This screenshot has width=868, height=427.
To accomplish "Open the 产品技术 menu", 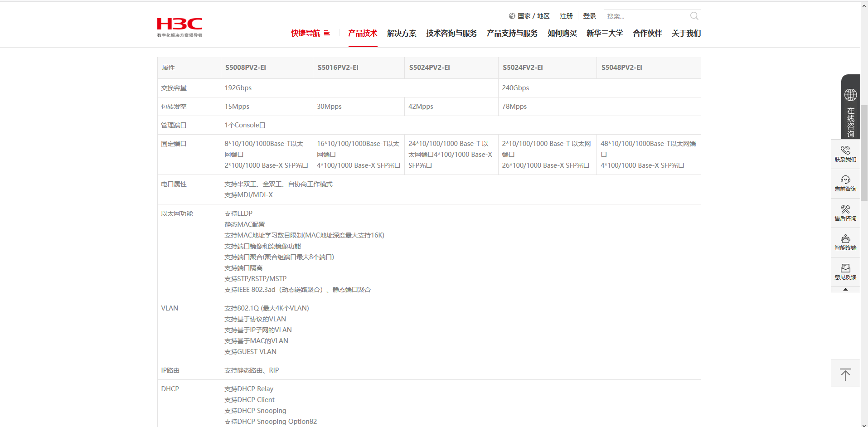I will click(363, 33).
